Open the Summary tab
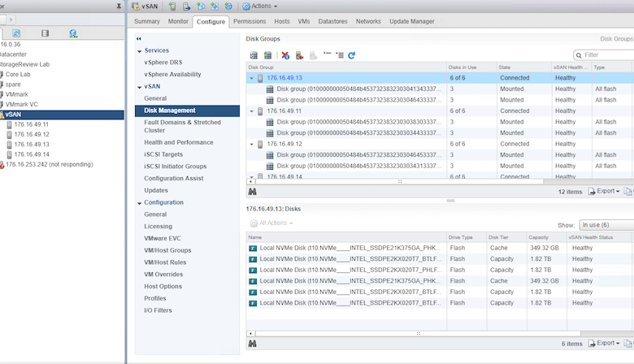 [x=147, y=21]
